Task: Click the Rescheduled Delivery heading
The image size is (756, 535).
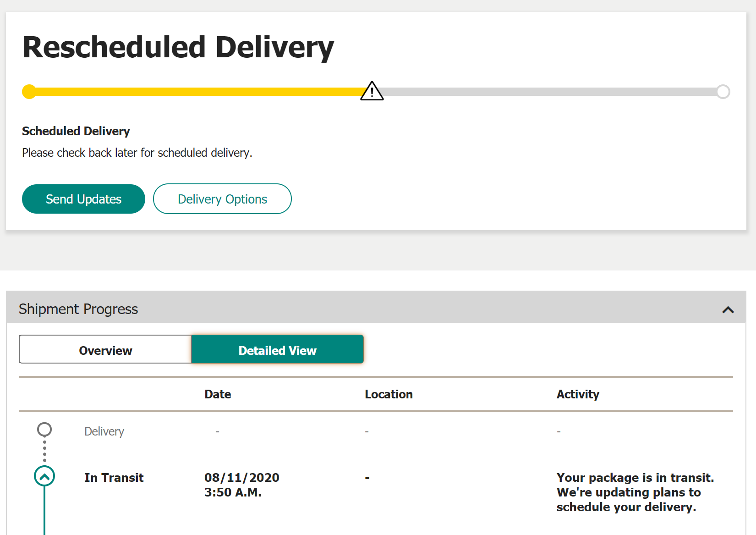Action: click(178, 47)
